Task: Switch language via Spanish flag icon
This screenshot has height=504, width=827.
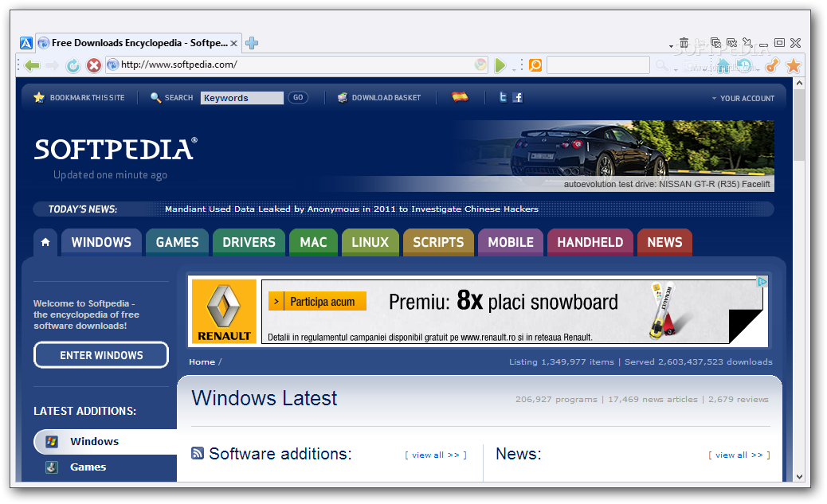Action: (x=460, y=96)
